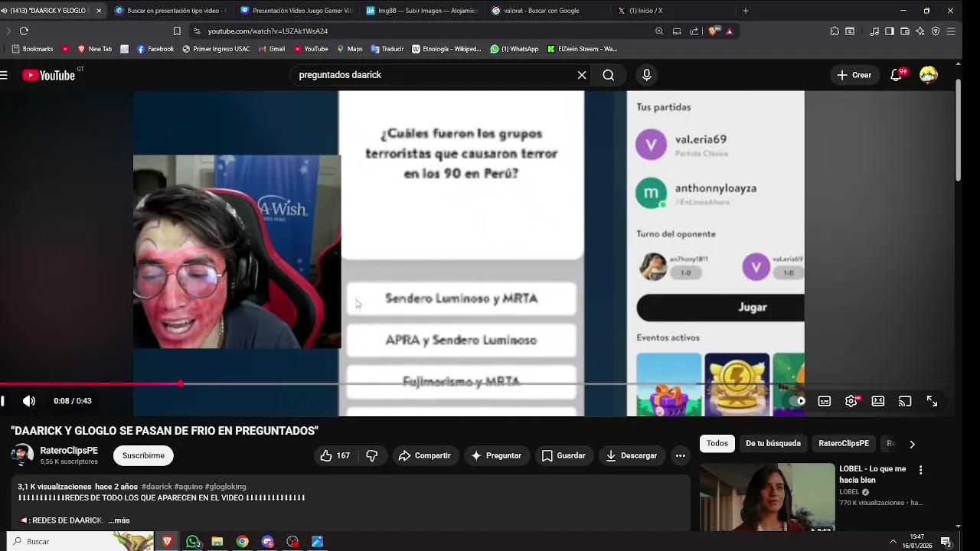The image size is (980, 551).
Task: Open RateroClipsPE channel name link
Action: (x=69, y=451)
